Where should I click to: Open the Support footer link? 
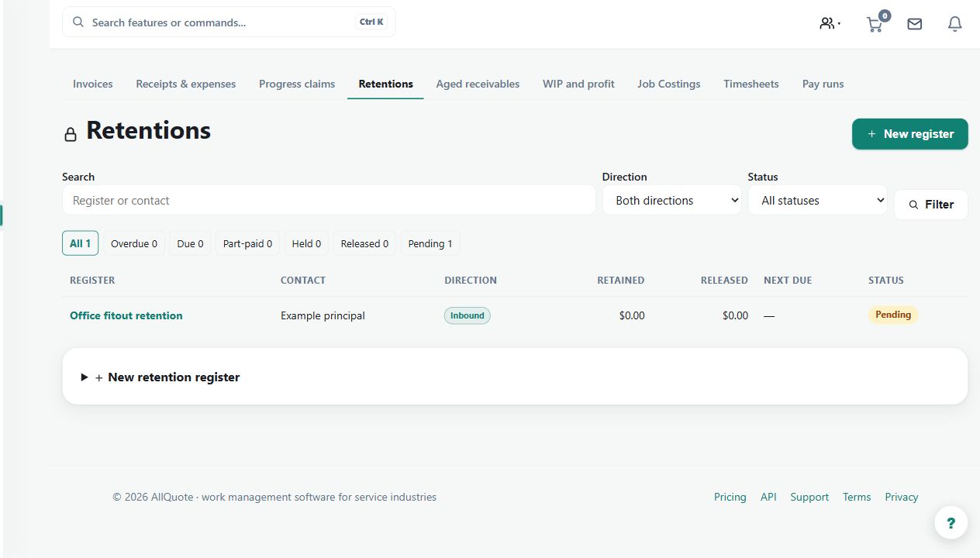pos(809,497)
